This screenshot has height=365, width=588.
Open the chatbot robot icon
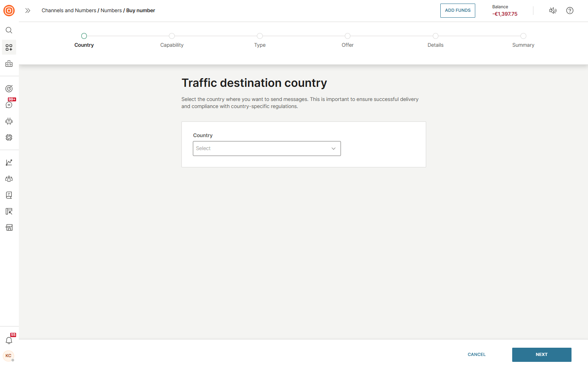(x=9, y=121)
